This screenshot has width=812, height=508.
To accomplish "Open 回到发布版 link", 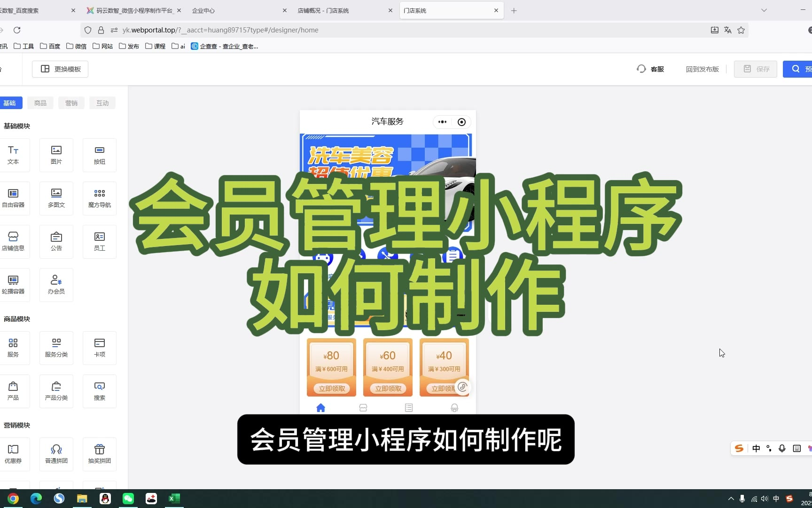I will pyautogui.click(x=702, y=69).
